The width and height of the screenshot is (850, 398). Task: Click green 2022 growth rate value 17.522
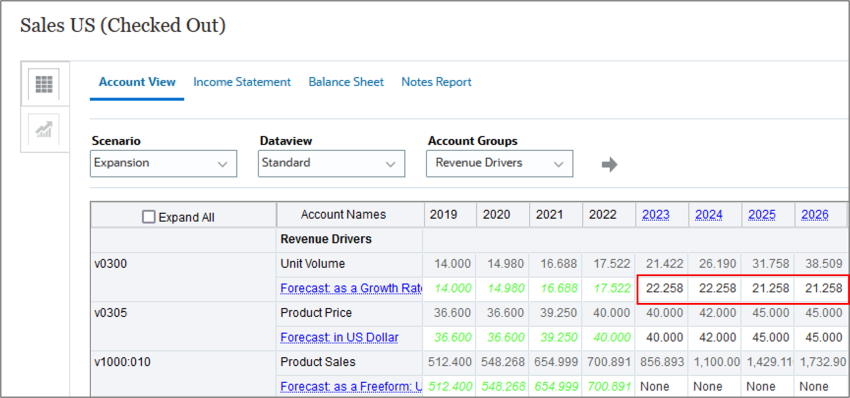point(613,288)
